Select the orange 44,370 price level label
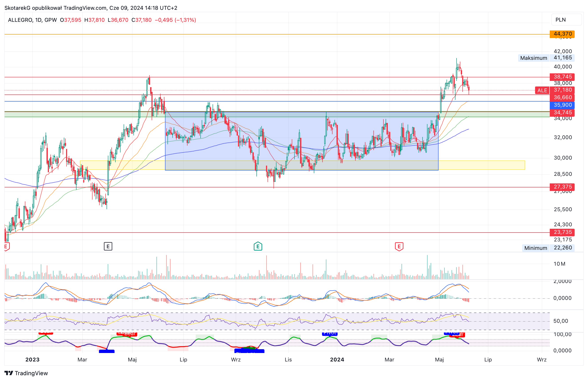588x381 pixels. click(562, 34)
